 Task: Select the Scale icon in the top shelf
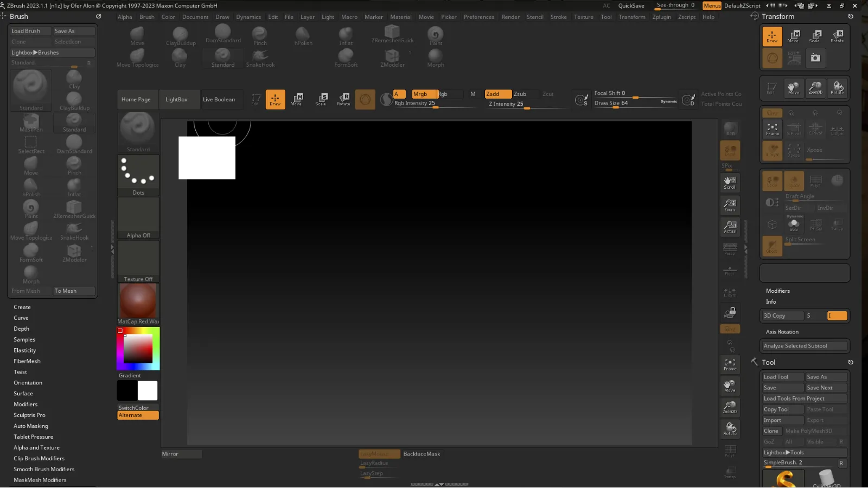tap(321, 99)
